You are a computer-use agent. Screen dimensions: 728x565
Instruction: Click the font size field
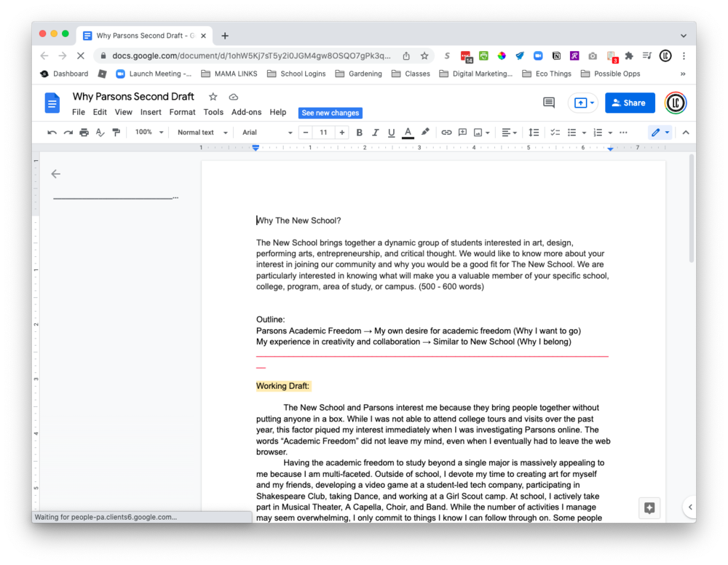[324, 133]
